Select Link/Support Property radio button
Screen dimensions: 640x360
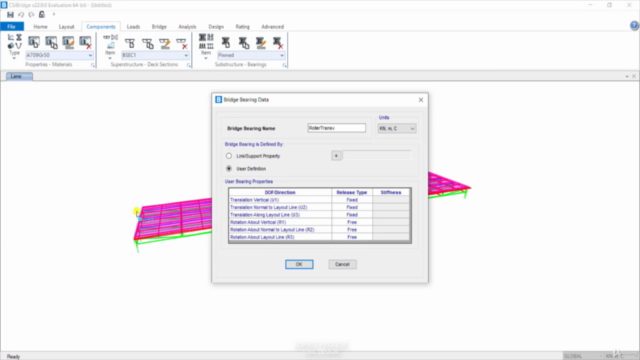coord(229,156)
